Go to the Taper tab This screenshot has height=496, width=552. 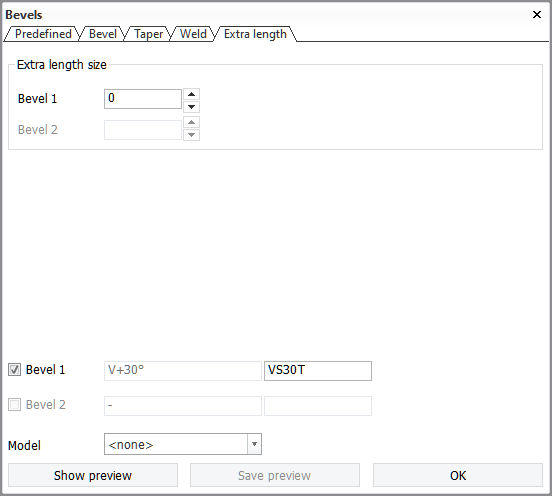[x=148, y=34]
